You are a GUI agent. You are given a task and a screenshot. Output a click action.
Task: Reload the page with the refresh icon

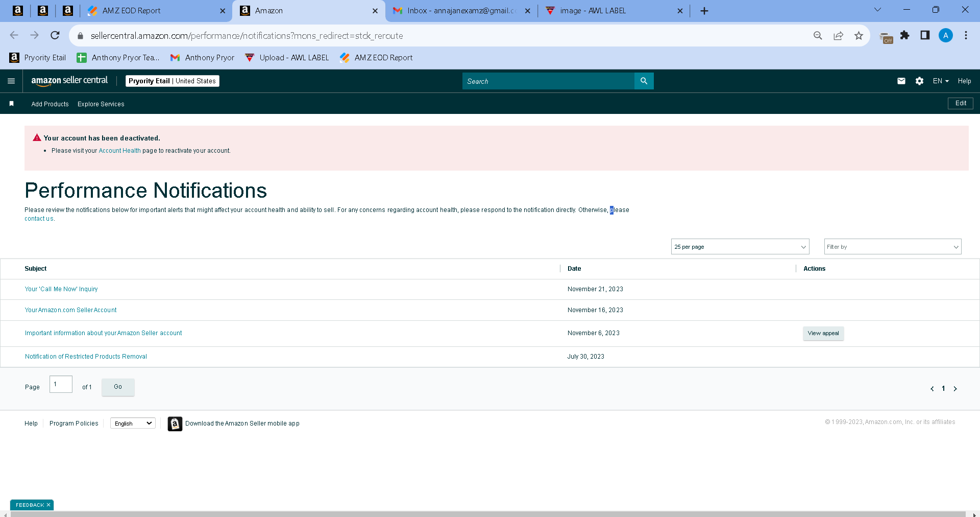(x=55, y=35)
